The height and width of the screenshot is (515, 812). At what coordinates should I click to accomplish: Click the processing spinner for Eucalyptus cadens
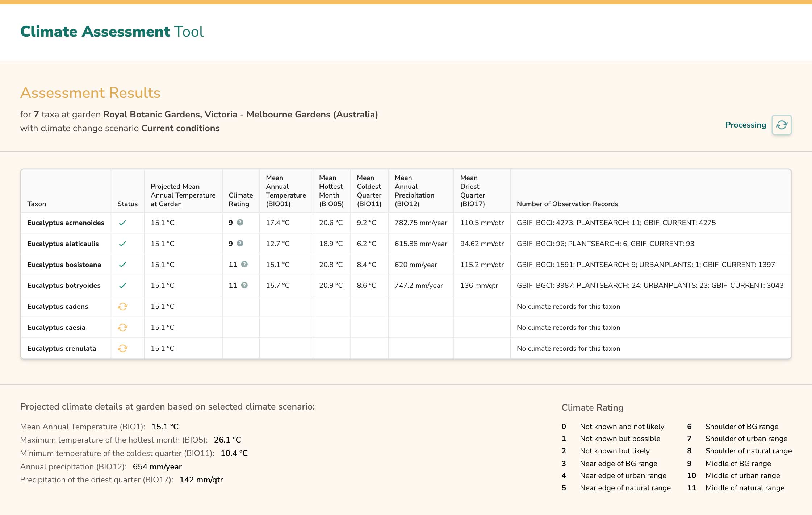coord(123,306)
